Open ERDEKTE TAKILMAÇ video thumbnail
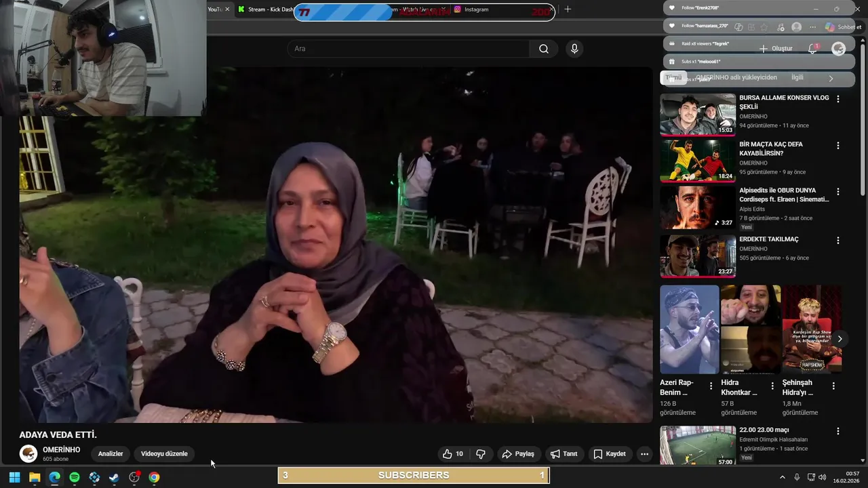Image resolution: width=868 pixels, height=488 pixels. [x=698, y=256]
